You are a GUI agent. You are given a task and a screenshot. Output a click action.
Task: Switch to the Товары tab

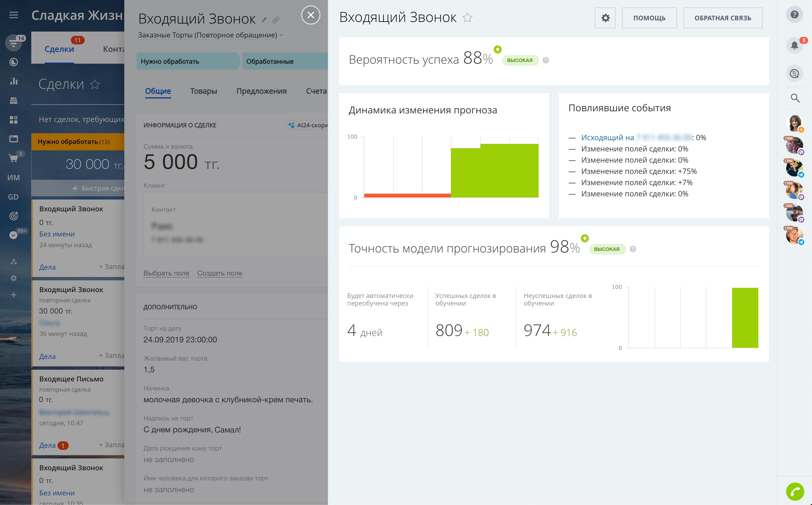tap(204, 91)
